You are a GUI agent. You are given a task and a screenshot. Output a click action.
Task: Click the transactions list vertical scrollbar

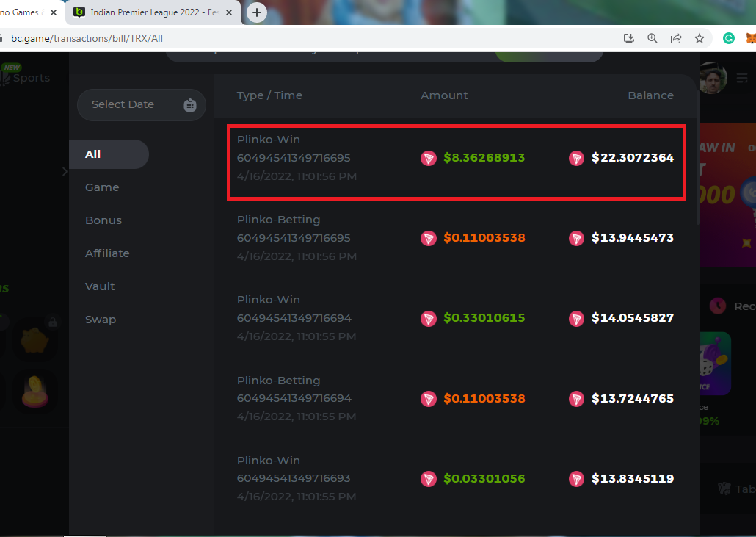697,176
